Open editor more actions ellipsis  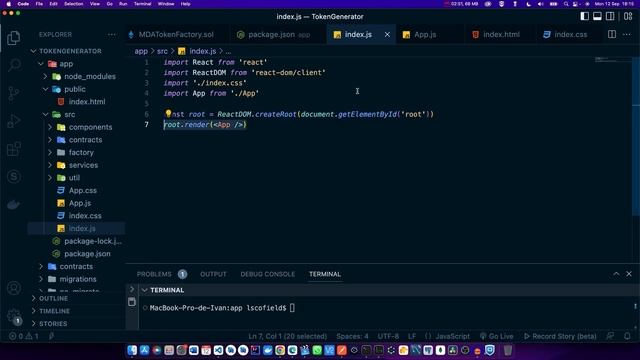point(627,35)
